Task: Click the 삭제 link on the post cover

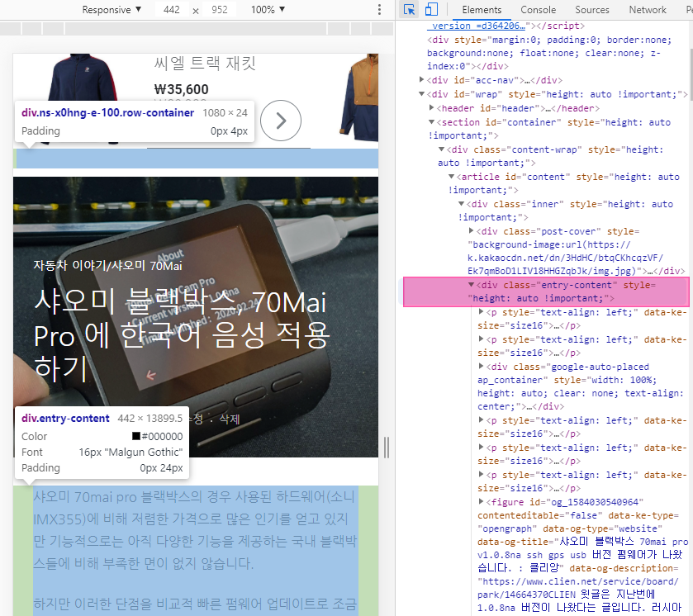Action: (230, 419)
